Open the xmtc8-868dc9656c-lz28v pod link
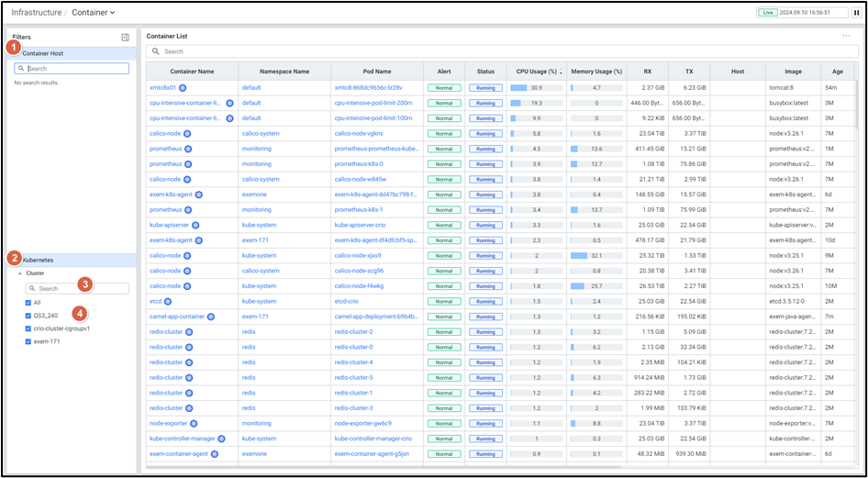The width and height of the screenshot is (868, 478). 368,88
